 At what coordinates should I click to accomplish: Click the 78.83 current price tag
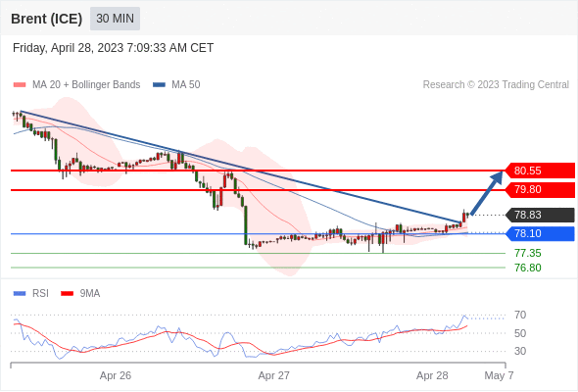click(x=540, y=215)
